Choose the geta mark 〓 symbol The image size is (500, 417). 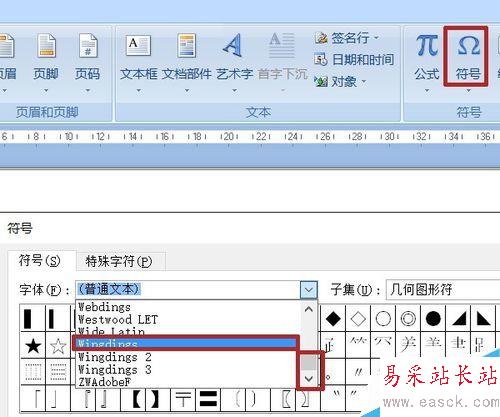coord(208,399)
